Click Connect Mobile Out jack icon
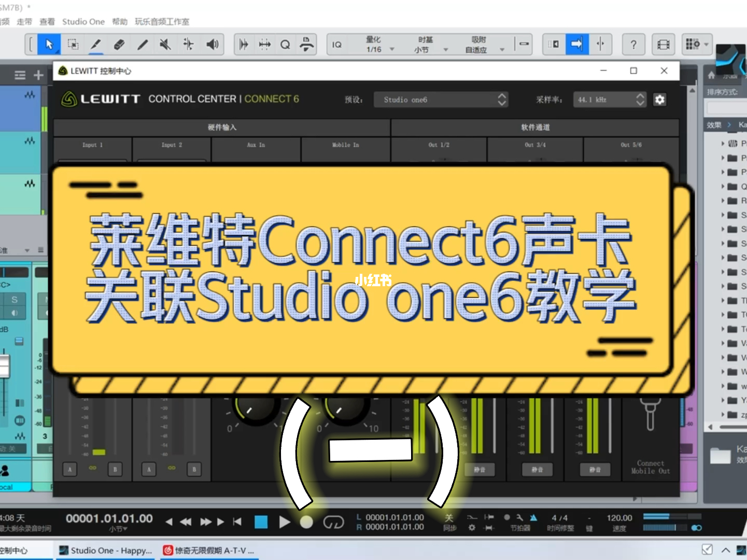 click(x=650, y=414)
